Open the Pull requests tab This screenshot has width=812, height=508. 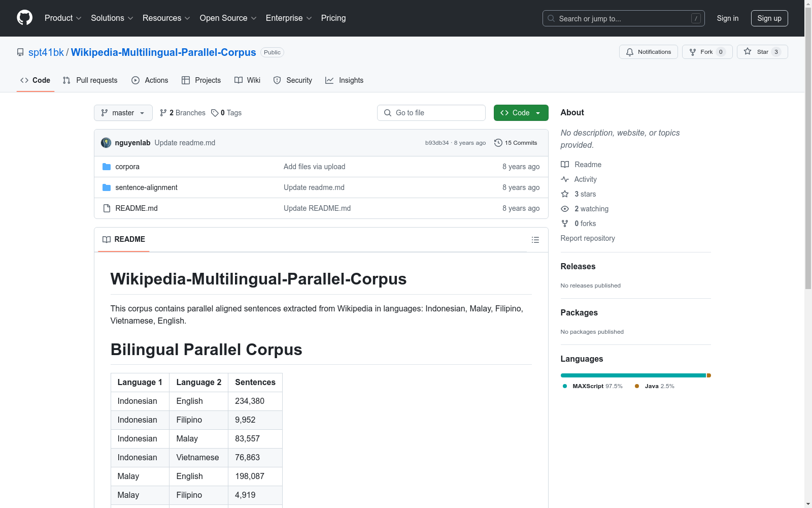[x=90, y=80]
